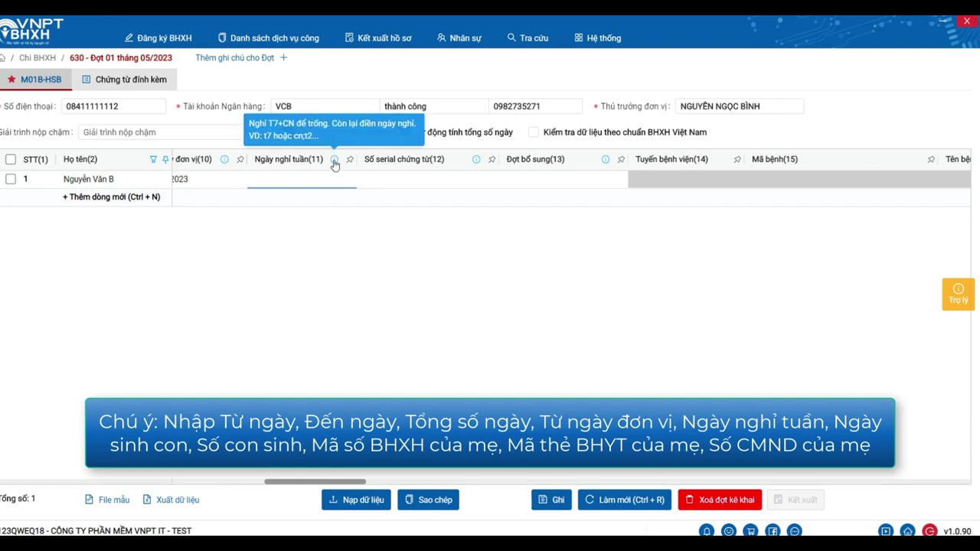Click the smiley feedback icon in footer
This screenshot has width=980, height=551.
[x=729, y=531]
